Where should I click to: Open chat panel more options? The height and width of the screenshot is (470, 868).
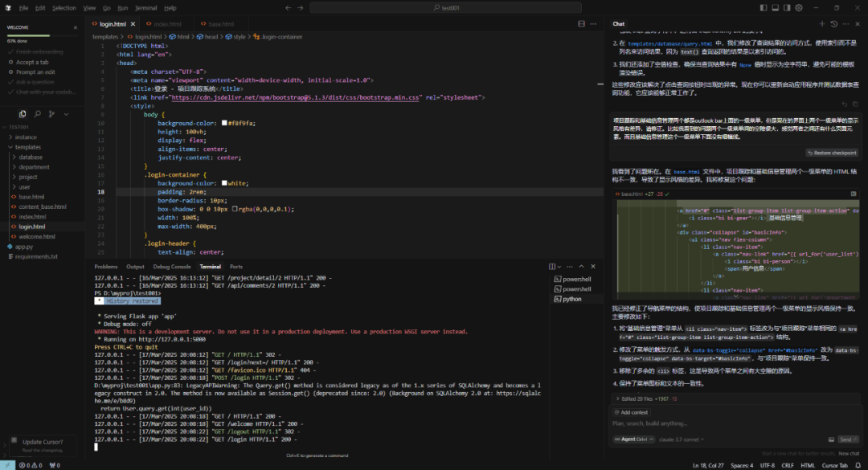coord(845,24)
